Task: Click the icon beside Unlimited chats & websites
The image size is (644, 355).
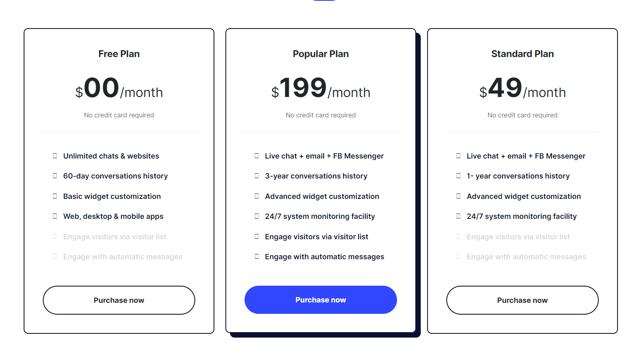Action: (55, 156)
